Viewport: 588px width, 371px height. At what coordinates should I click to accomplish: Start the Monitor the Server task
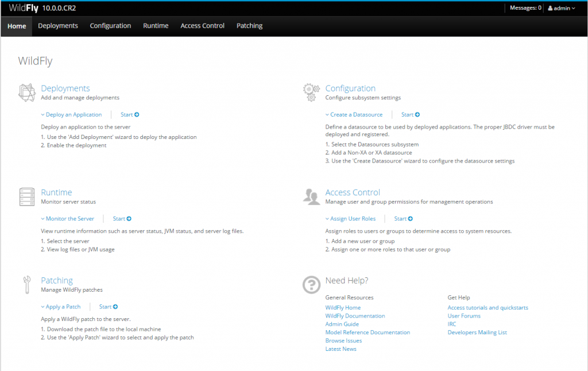tap(122, 219)
